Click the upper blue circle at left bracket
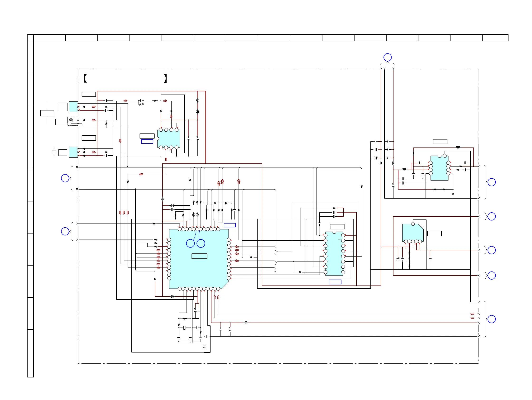532x400 pixels. tap(65, 178)
